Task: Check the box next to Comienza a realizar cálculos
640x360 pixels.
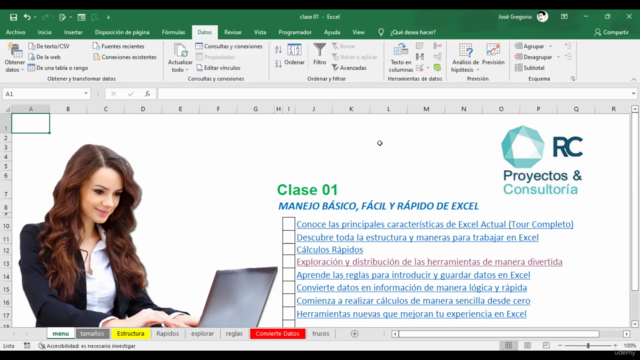Action: coord(289,301)
